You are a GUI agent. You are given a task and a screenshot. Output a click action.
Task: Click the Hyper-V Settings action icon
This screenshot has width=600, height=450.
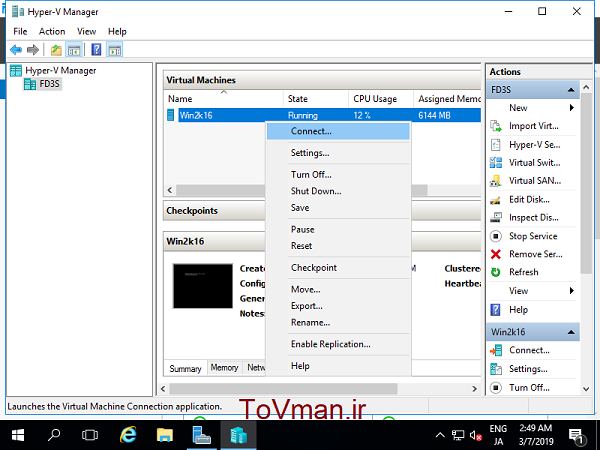(x=496, y=144)
